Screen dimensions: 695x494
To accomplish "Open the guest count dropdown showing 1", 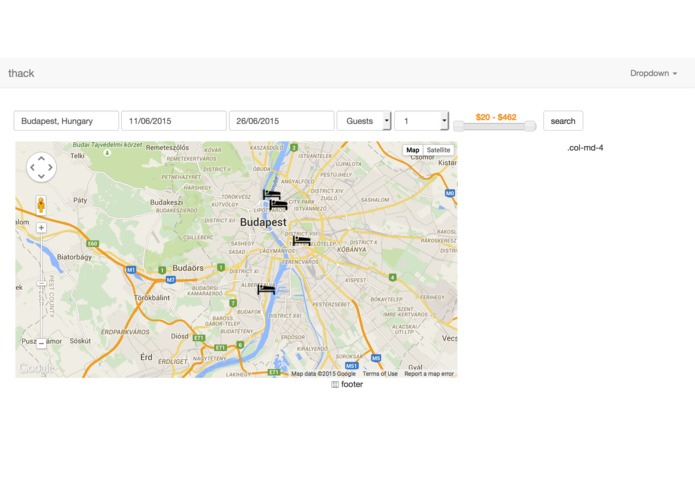I will [422, 121].
